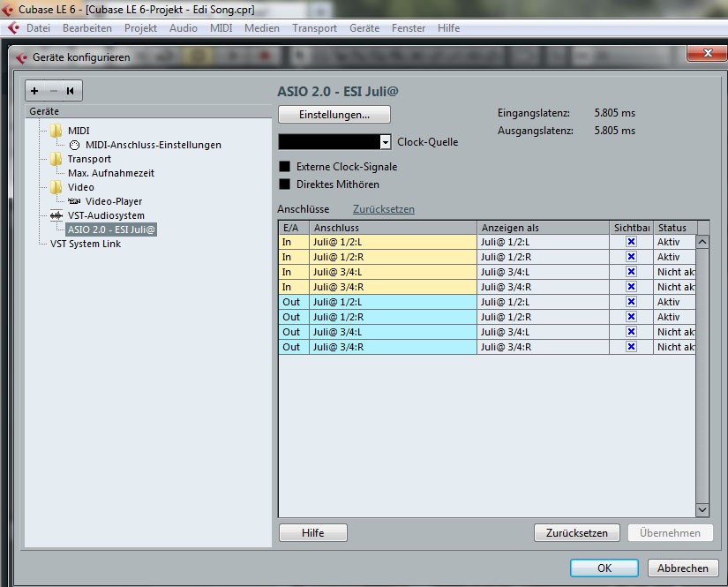Click the Einstellungen... button
The height and width of the screenshot is (587, 728).
click(334, 115)
